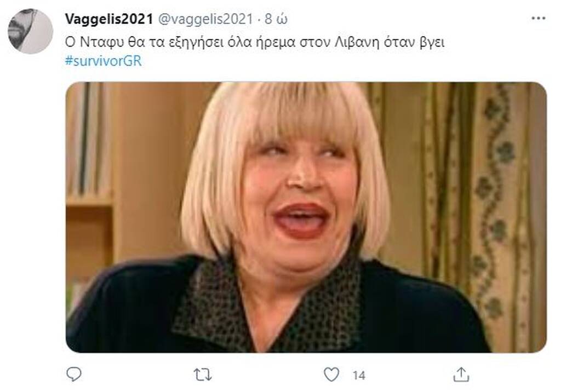
Task: Open the @vaggelis2021 handle link
Action: coord(205,19)
